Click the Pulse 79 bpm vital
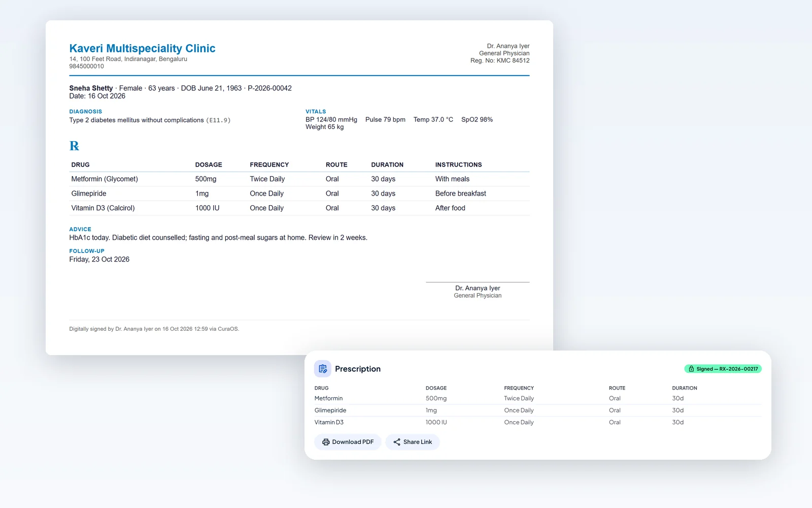The height and width of the screenshot is (508, 812). click(x=385, y=119)
